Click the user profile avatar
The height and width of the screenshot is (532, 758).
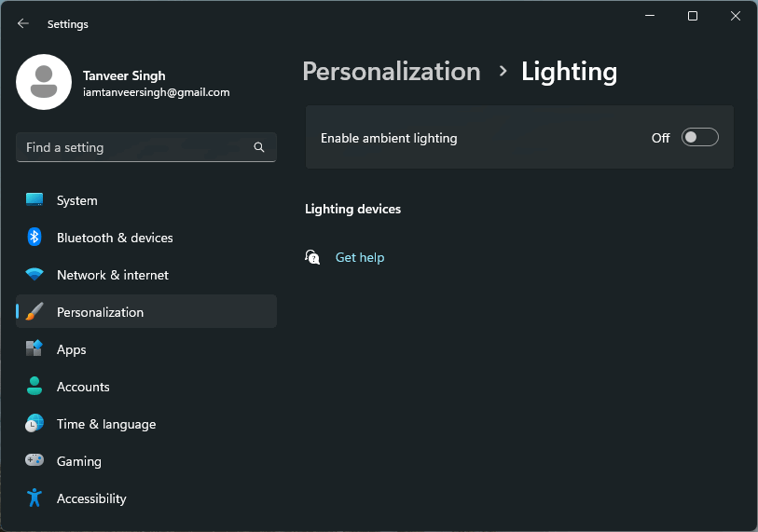click(44, 82)
